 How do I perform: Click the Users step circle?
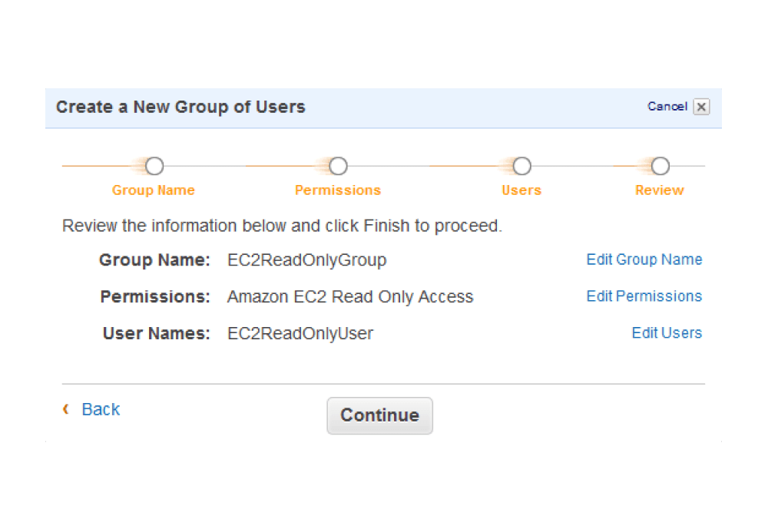(522, 166)
